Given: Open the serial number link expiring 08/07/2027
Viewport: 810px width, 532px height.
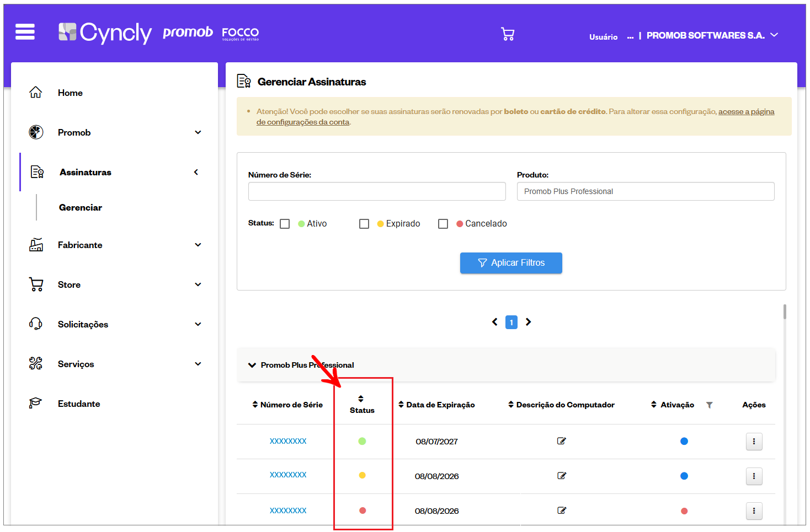Looking at the screenshot, I should (288, 441).
